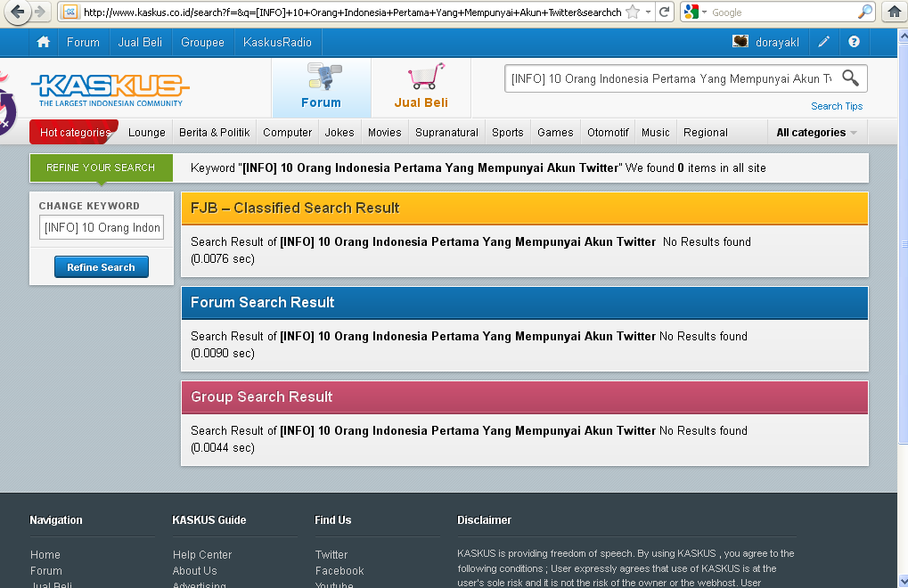Open dorayakl user avatar

click(740, 41)
